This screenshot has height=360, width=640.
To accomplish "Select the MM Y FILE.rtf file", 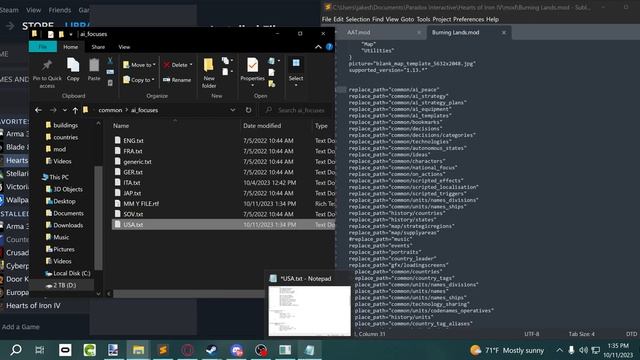I will [x=141, y=203].
